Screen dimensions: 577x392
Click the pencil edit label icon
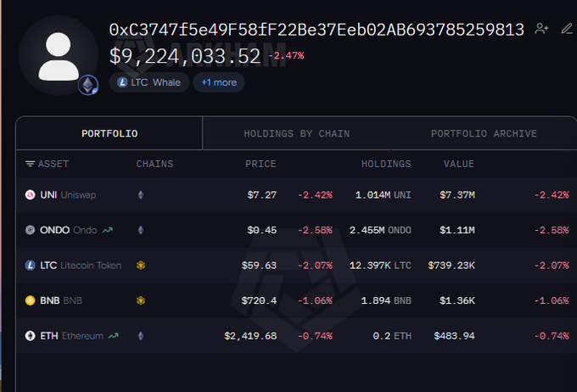tap(567, 29)
